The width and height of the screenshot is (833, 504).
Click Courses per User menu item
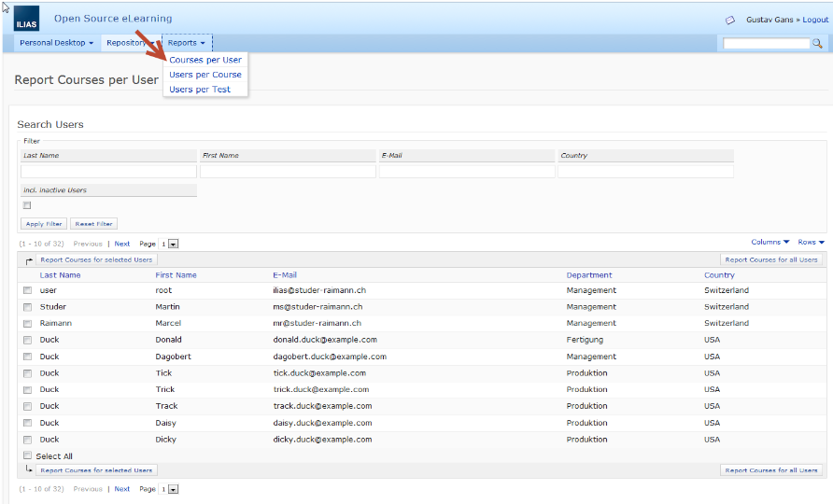205,60
